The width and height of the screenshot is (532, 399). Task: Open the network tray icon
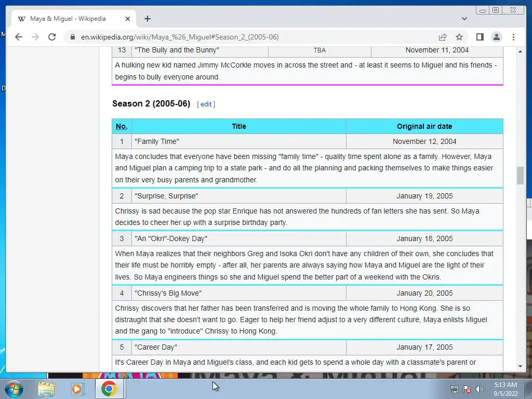(x=454, y=389)
